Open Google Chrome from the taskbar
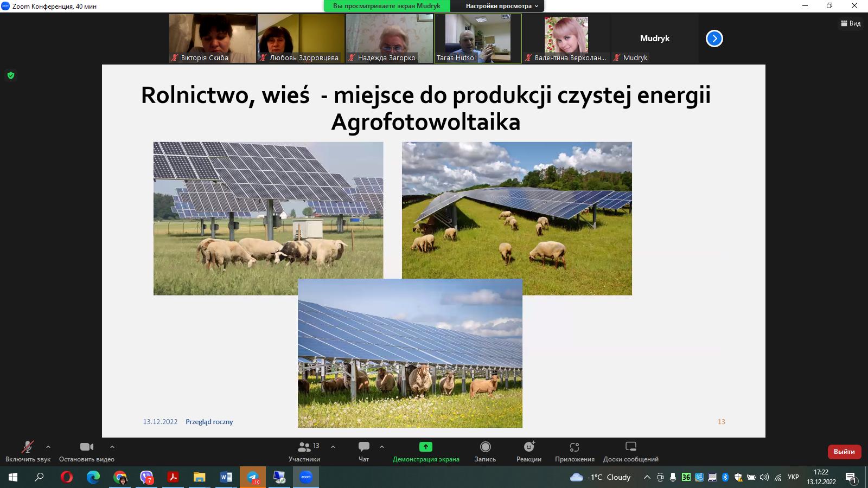Viewport: 868px width, 488px height. tap(120, 477)
